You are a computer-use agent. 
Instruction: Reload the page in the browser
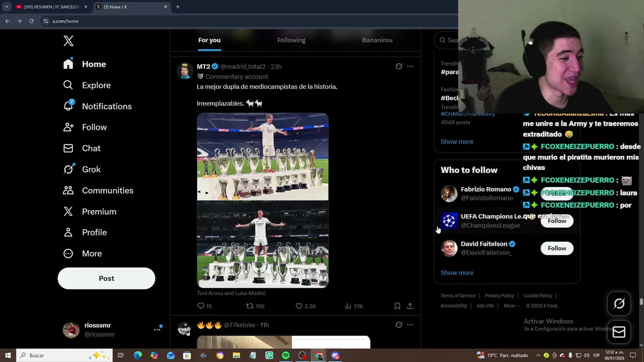coord(31,21)
